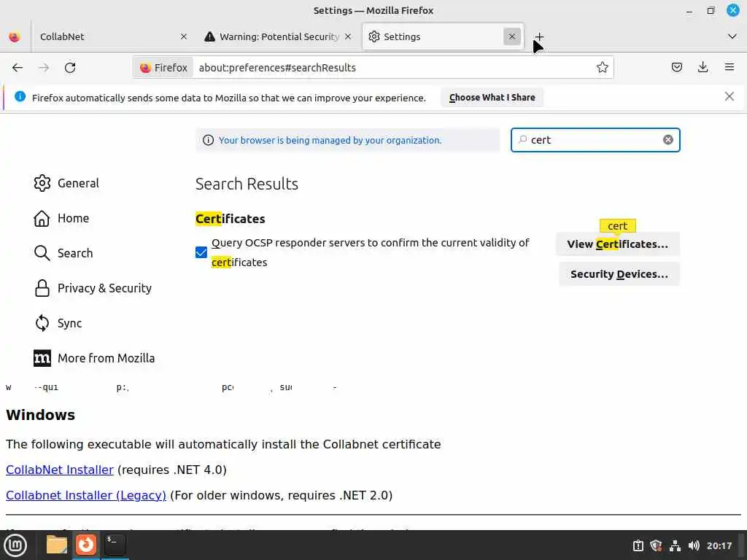Open Privacy & Security settings category
The height and width of the screenshot is (560, 747).
[x=93, y=288]
